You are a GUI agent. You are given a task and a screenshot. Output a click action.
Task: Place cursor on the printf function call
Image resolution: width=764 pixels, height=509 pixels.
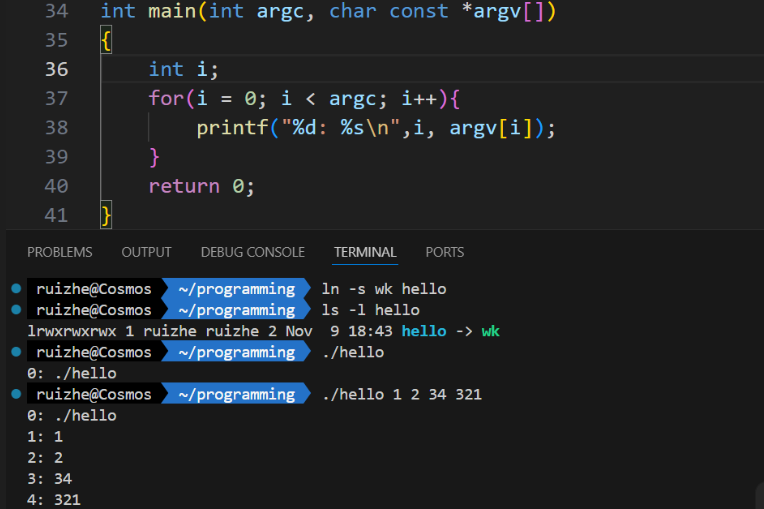point(226,128)
